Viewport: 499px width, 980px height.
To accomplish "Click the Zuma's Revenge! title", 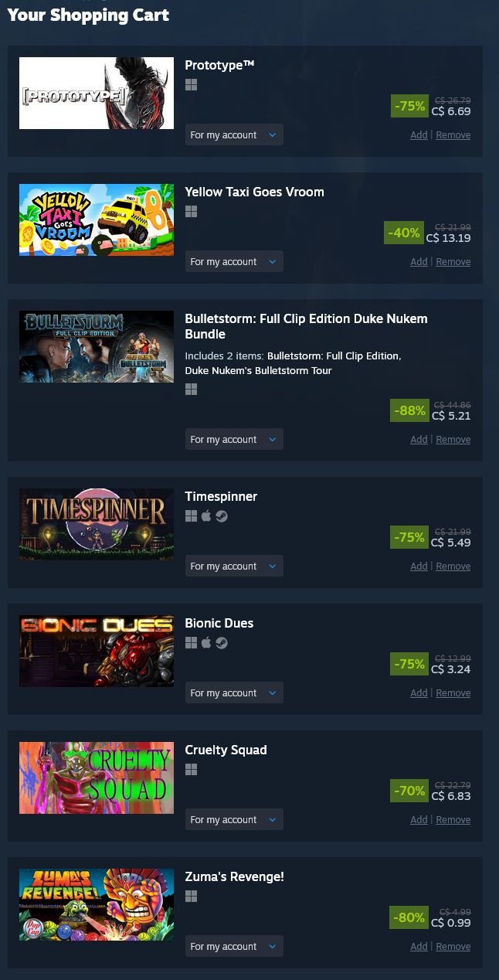I will pyautogui.click(x=235, y=876).
